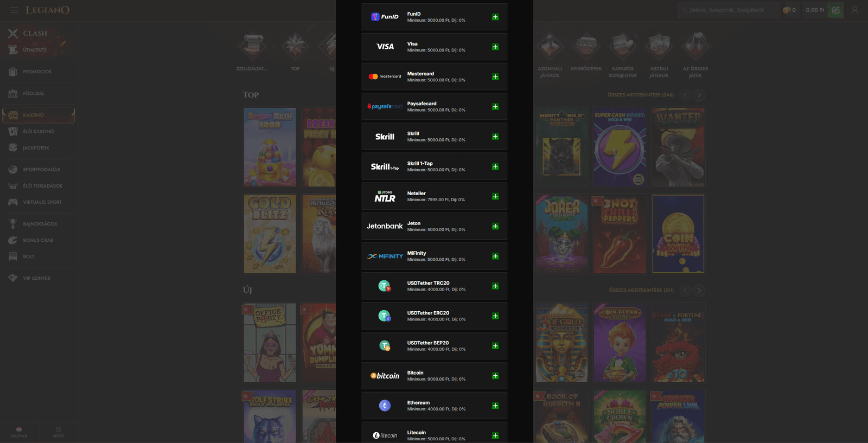Open the Coin Win game thumbnail

(678, 234)
